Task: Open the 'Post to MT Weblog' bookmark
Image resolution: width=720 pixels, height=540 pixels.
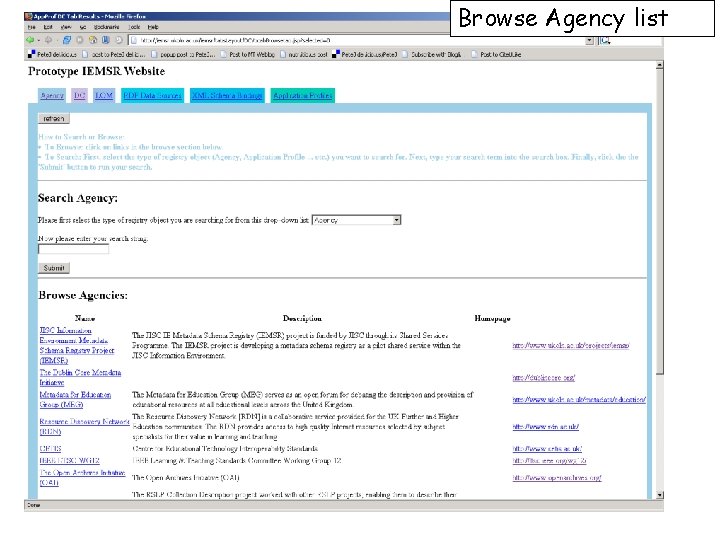Action: click(248, 54)
